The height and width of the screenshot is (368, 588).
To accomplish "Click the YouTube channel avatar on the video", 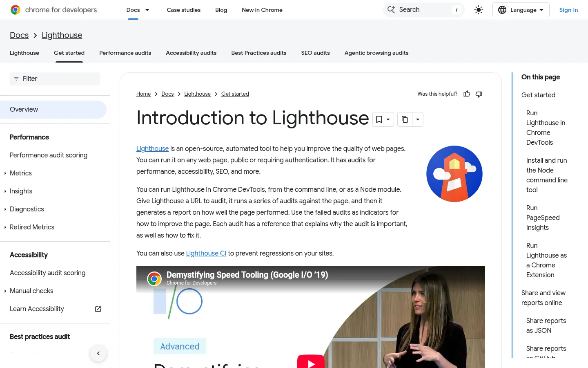I will pos(154,279).
